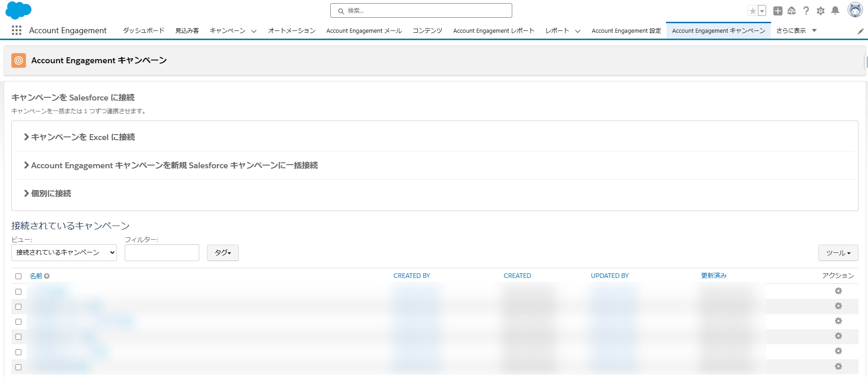The width and height of the screenshot is (868, 377).
Task: Open global actions plus icon
Action: [x=778, y=11]
